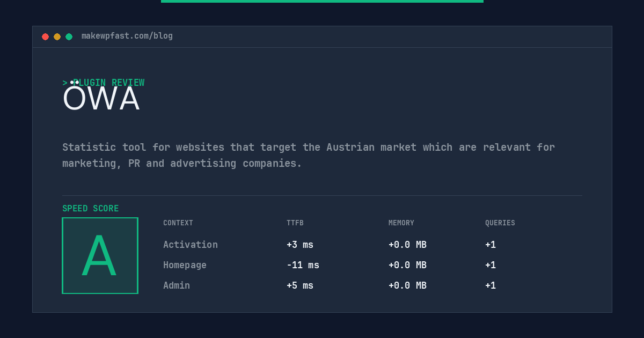The height and width of the screenshot is (338, 644).
Task: Click the Admin memory value +0.0 MB
Action: pos(407,285)
